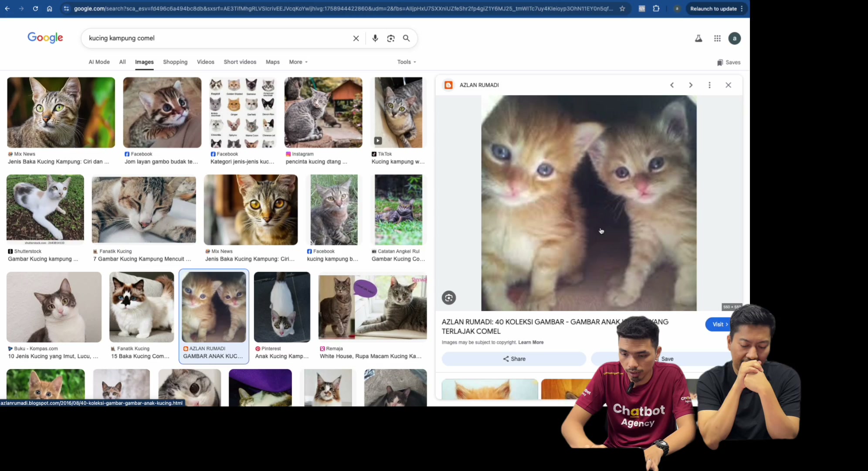Go back with the browser back arrow
Image resolution: width=868 pixels, height=471 pixels.
point(7,8)
